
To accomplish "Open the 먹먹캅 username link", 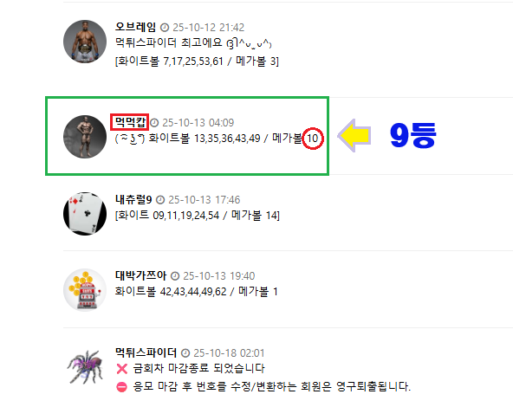I will pyautogui.click(x=130, y=122).
